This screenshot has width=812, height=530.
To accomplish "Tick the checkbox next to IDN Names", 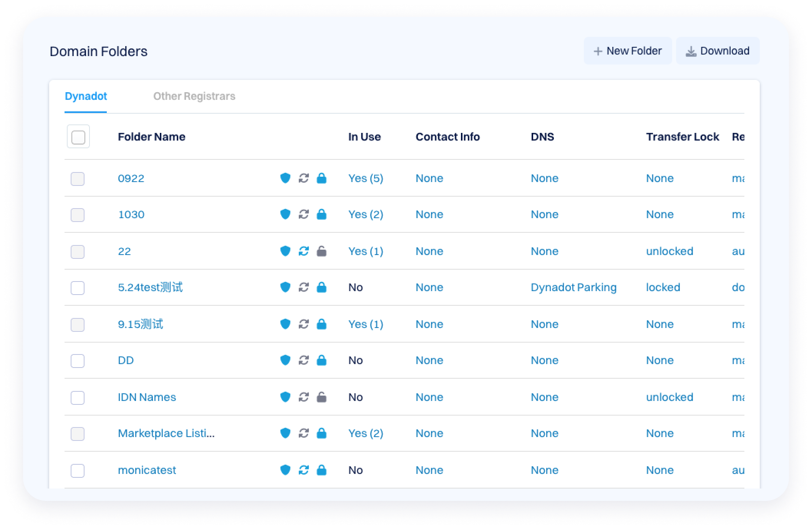I will point(78,398).
